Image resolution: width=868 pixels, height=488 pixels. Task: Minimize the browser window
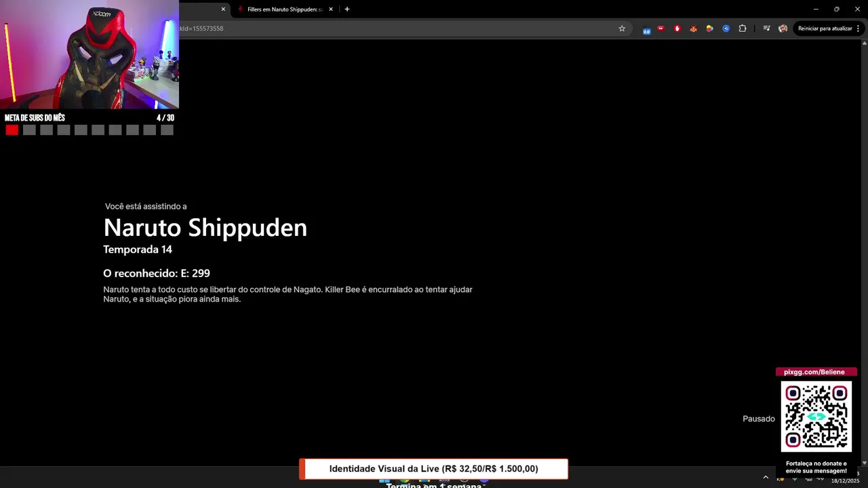[816, 9]
